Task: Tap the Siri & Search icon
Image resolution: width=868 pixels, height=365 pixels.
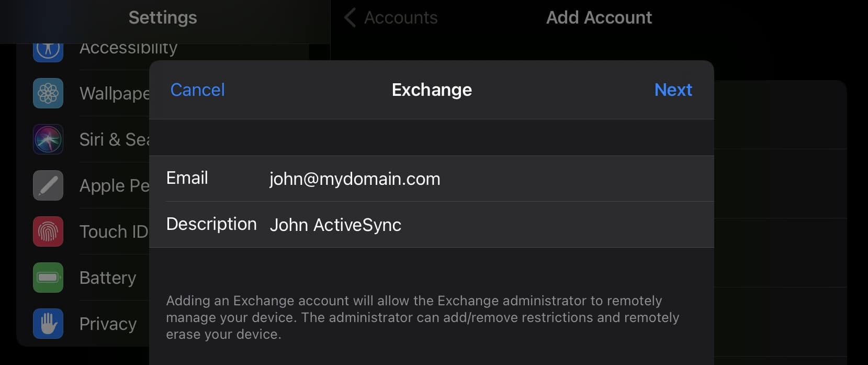Action: [x=48, y=139]
